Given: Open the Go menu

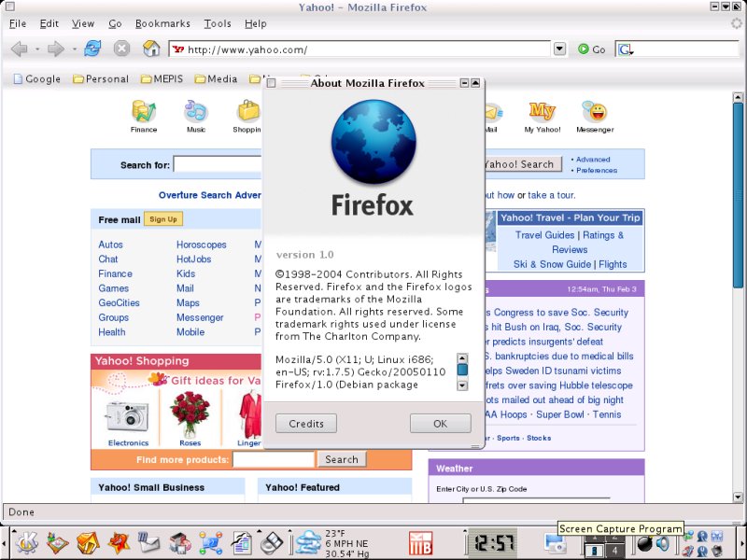Looking at the screenshot, I should tap(115, 23).
